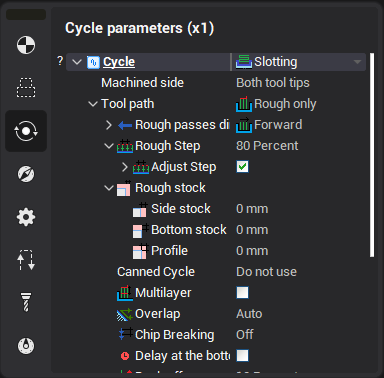Click the underlined Cycle link
The width and height of the screenshot is (384, 378).
119,62
